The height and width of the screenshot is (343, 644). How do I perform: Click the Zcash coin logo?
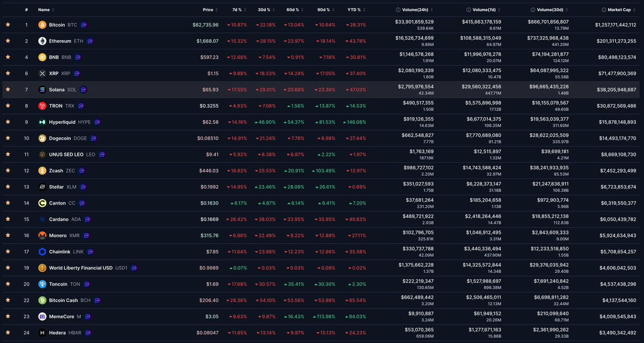(42, 171)
